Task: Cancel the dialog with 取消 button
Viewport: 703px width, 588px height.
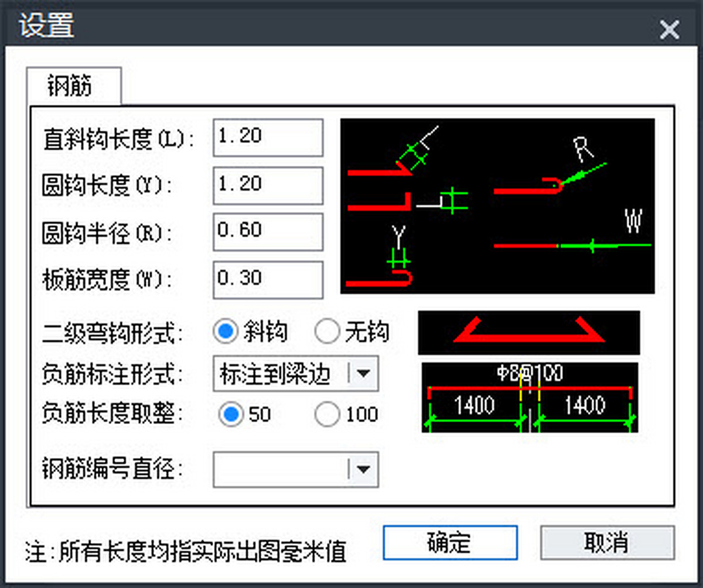Action: click(607, 543)
